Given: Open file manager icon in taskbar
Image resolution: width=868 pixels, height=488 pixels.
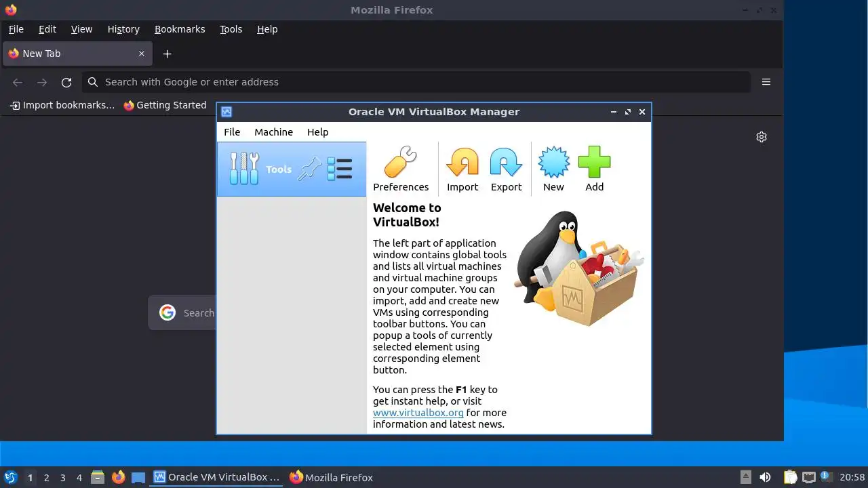Looking at the screenshot, I should click(98, 477).
